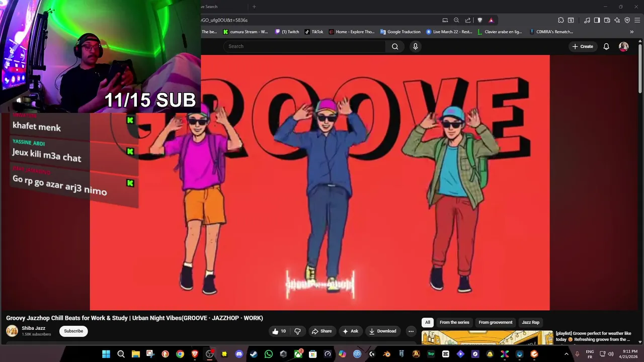Open the Home - Explore bookmark

(352, 32)
